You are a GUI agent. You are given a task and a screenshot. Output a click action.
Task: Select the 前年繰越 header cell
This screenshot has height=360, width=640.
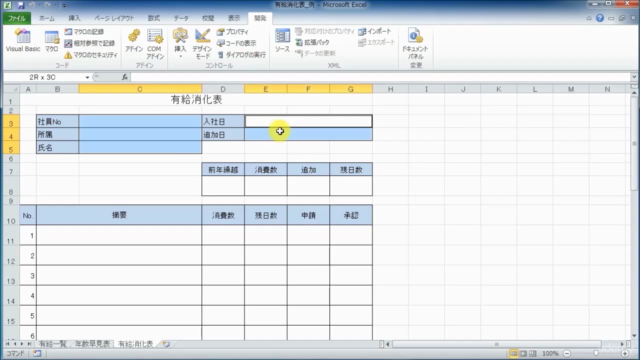point(223,170)
